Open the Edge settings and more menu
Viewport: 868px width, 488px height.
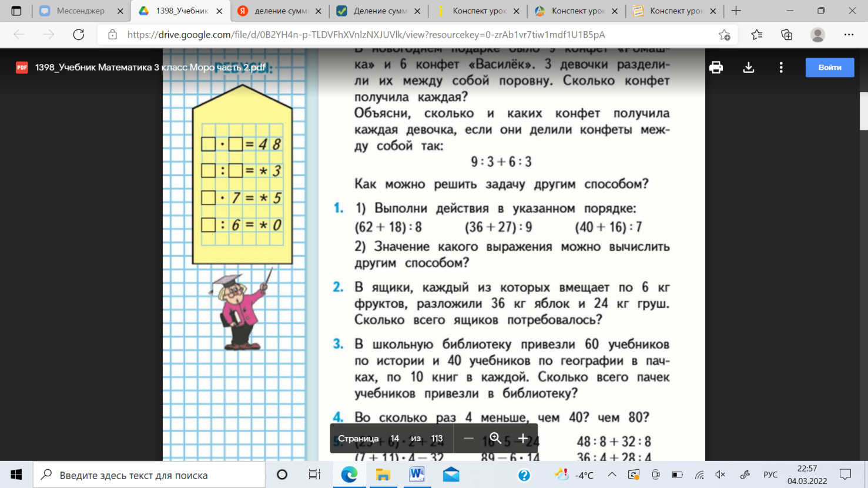[849, 35]
